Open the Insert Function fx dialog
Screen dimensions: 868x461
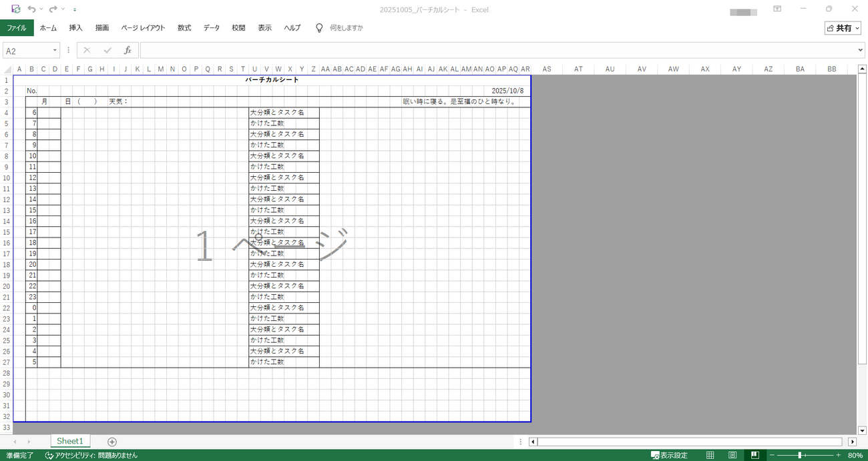click(127, 51)
